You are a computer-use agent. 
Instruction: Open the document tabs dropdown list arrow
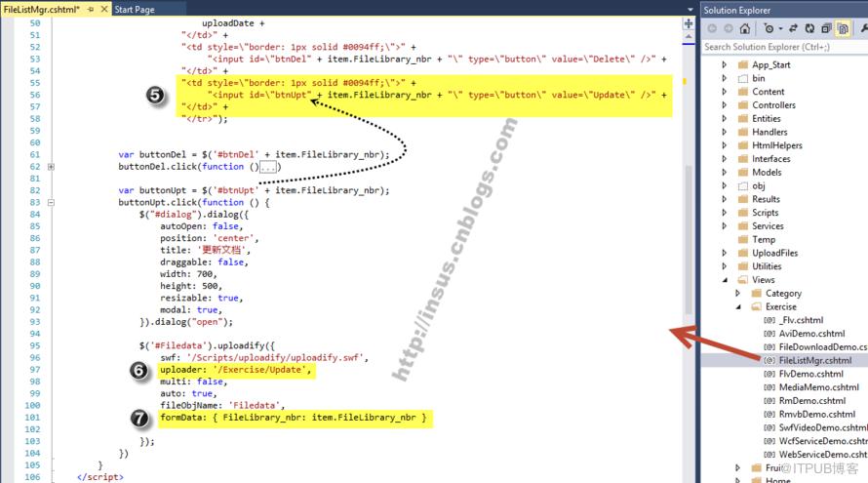pos(690,10)
